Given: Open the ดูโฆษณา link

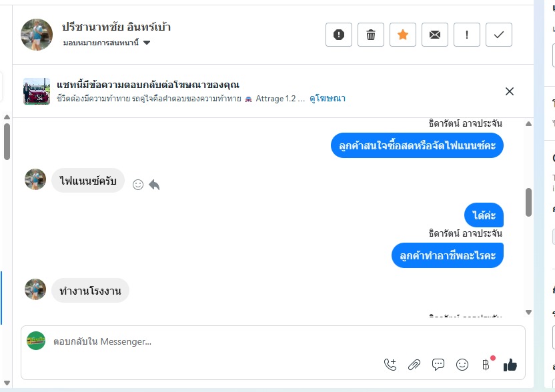Looking at the screenshot, I should click(328, 99).
